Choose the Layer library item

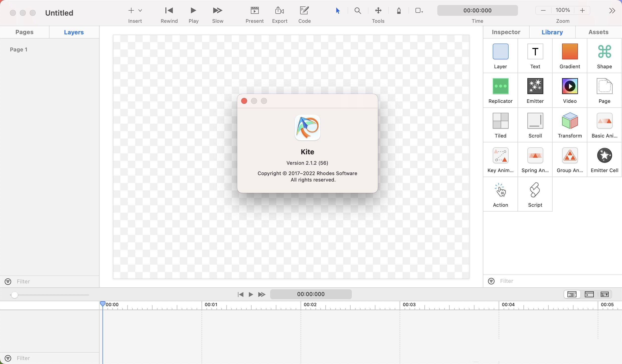point(500,56)
